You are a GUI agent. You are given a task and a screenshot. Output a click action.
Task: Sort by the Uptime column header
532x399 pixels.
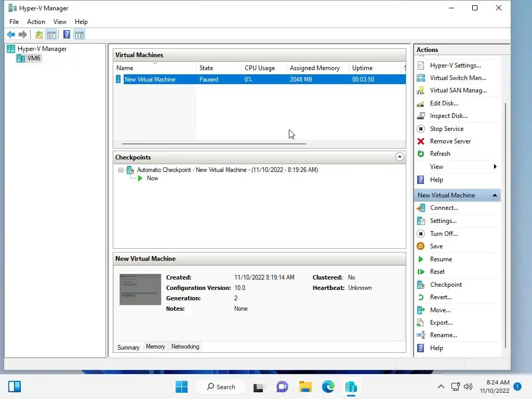(x=375, y=68)
